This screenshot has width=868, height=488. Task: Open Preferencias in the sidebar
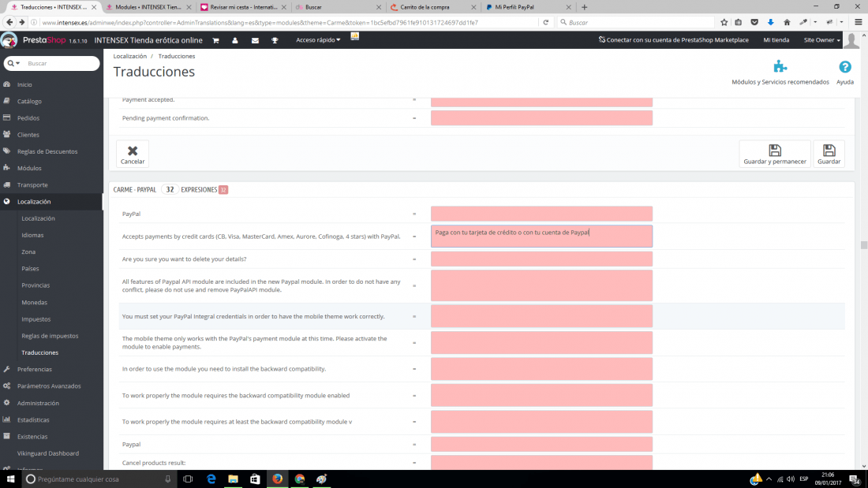coord(34,369)
